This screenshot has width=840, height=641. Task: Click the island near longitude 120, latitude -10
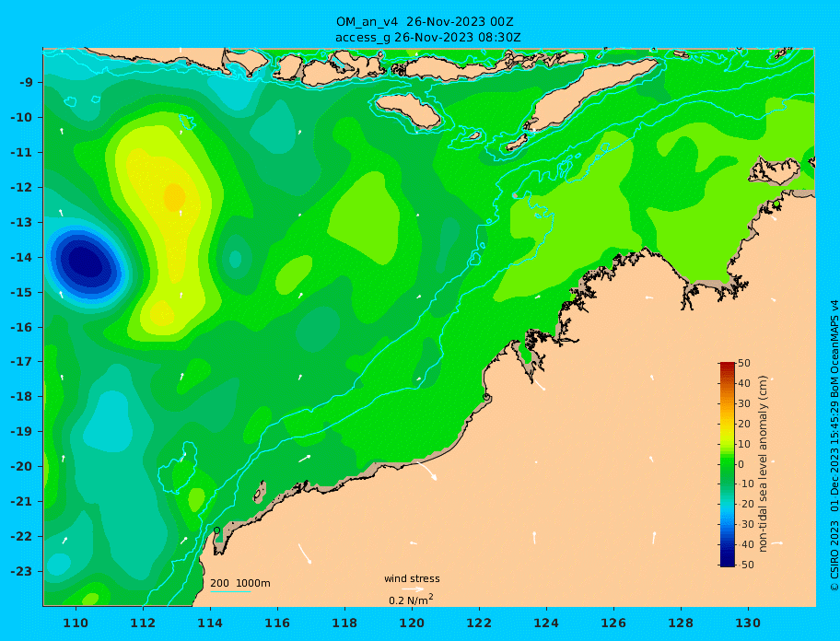tap(408, 111)
